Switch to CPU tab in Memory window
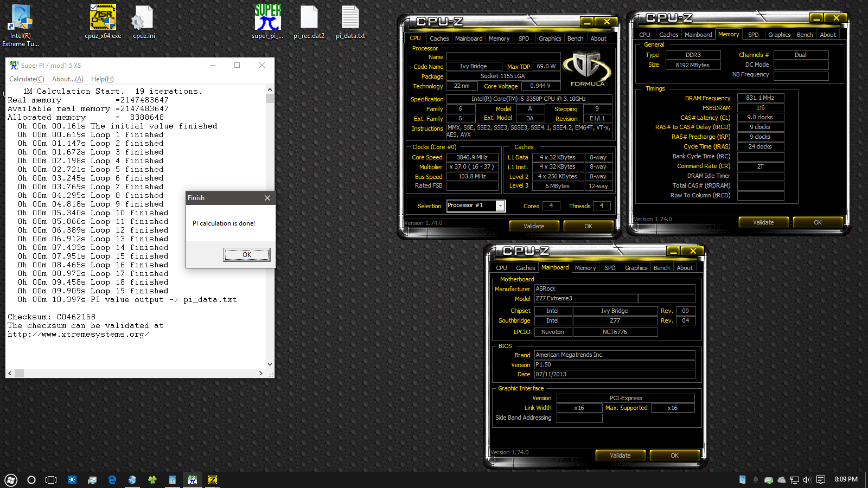Image resolution: width=868 pixels, height=488 pixels. click(644, 35)
